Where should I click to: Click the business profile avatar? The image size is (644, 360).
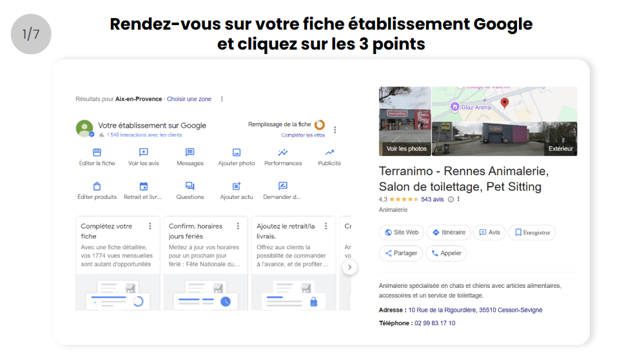(84, 129)
